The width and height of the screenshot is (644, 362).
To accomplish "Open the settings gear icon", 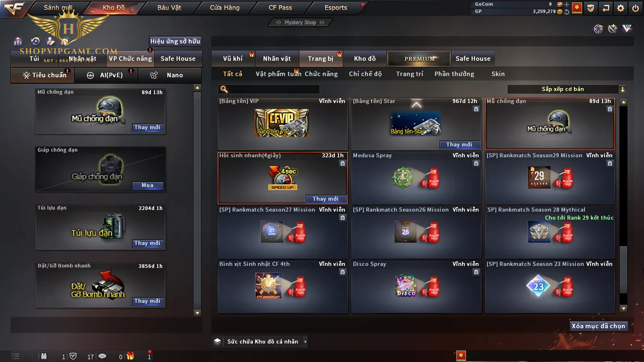I will point(621,8).
